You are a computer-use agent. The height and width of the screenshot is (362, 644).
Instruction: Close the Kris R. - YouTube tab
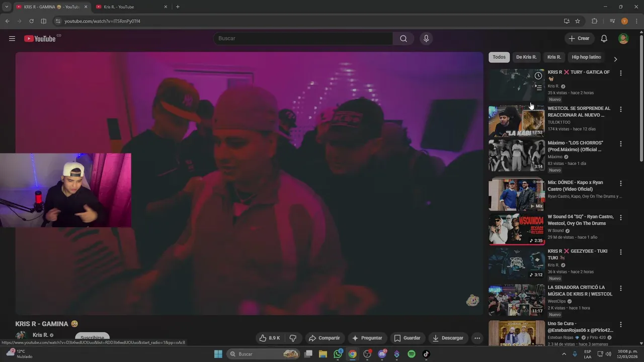click(166, 7)
